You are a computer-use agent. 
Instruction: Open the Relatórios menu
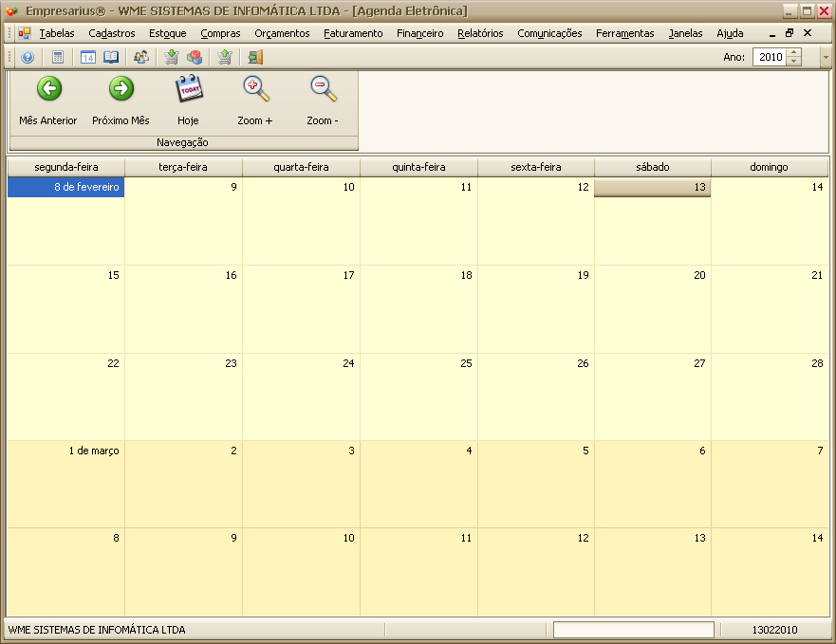point(480,33)
